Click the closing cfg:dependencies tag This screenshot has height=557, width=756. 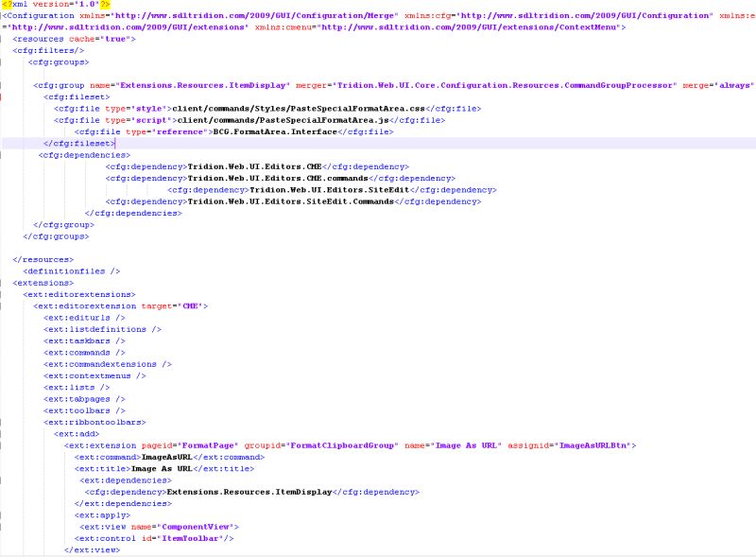tap(133, 213)
